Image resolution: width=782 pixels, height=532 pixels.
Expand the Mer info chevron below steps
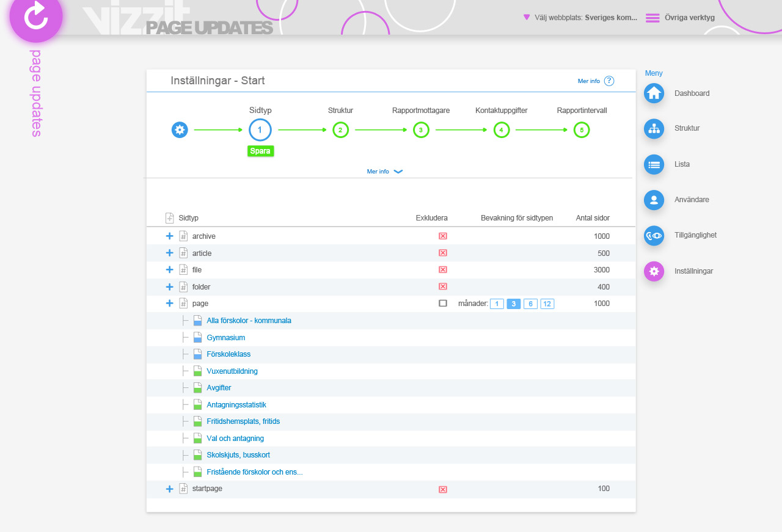pyautogui.click(x=398, y=172)
